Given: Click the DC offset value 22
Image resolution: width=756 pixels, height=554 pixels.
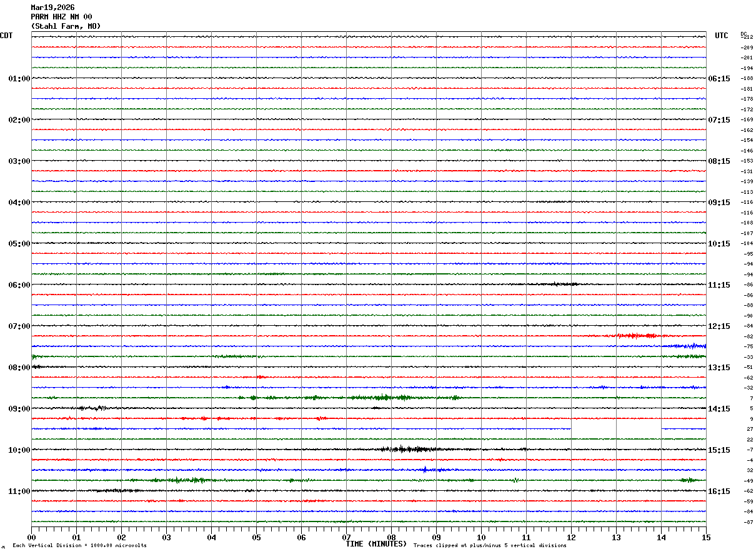Looking at the screenshot, I should pyautogui.click(x=750, y=440).
